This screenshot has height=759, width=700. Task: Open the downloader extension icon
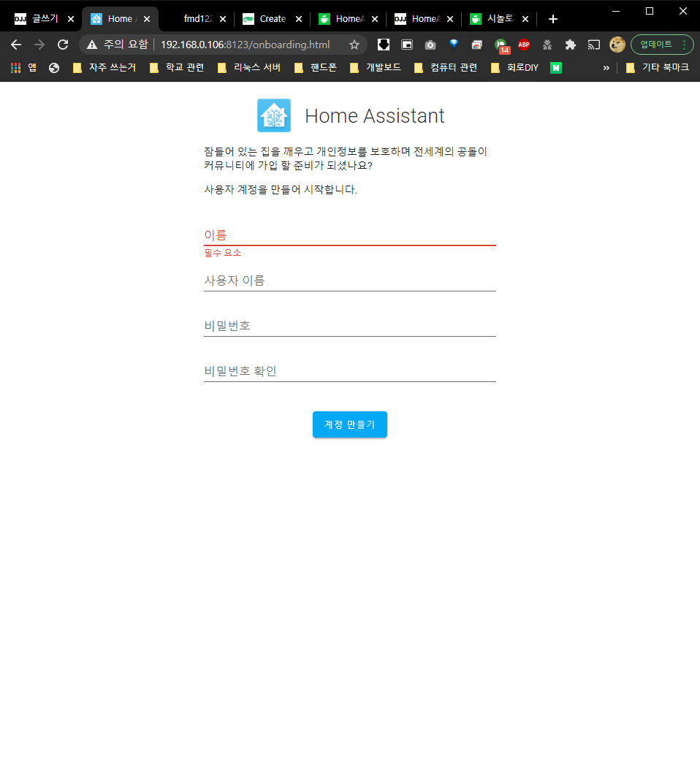click(x=384, y=45)
